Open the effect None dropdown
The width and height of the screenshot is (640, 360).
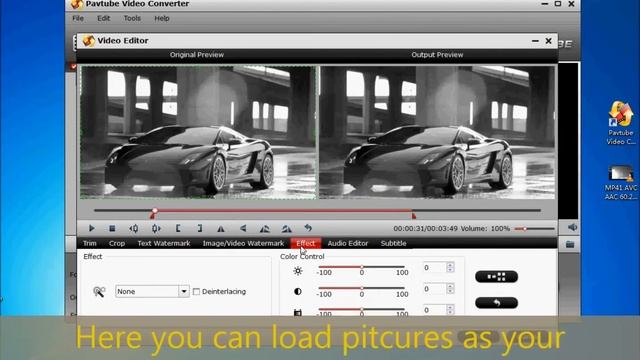click(x=184, y=291)
